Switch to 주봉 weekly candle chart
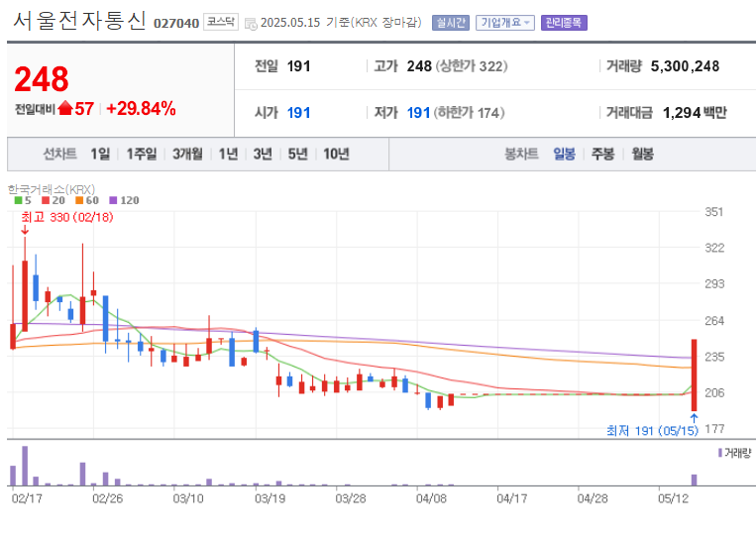 [602, 154]
